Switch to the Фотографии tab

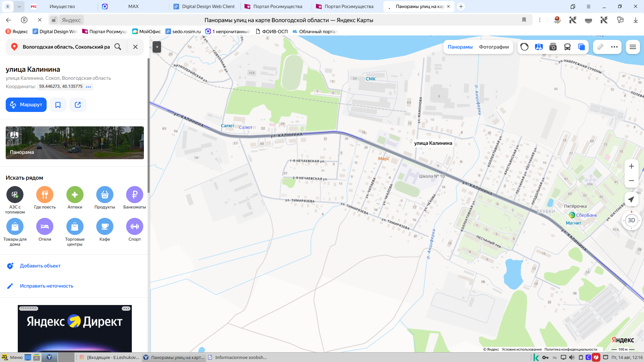tap(494, 47)
